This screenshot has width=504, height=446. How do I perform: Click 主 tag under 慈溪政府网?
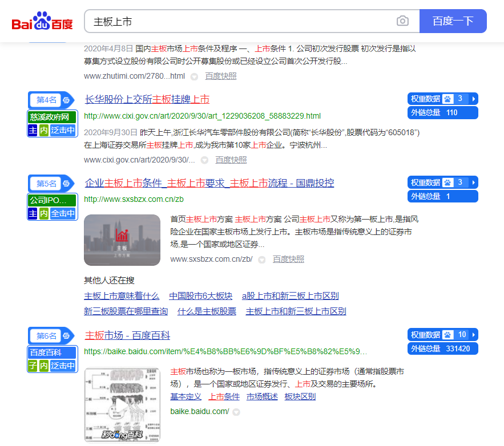(33, 130)
